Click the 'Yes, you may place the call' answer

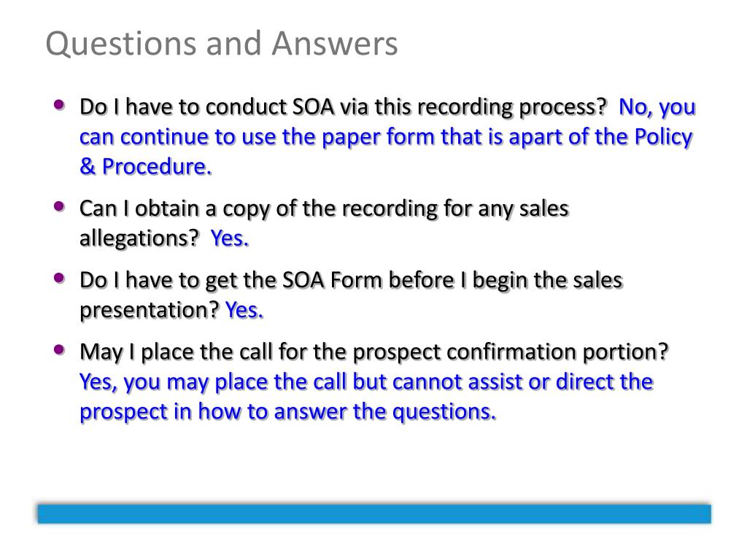(366, 383)
